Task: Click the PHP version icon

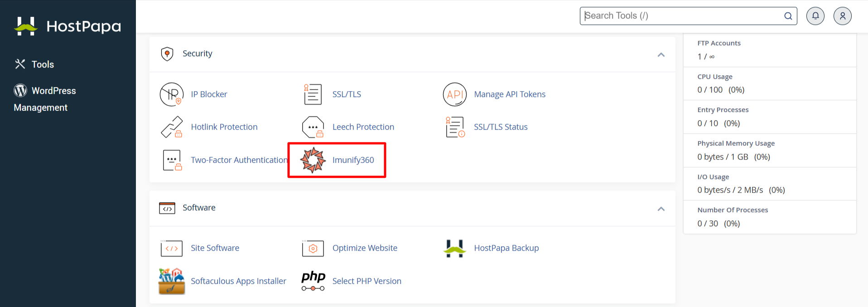Action: tap(313, 281)
